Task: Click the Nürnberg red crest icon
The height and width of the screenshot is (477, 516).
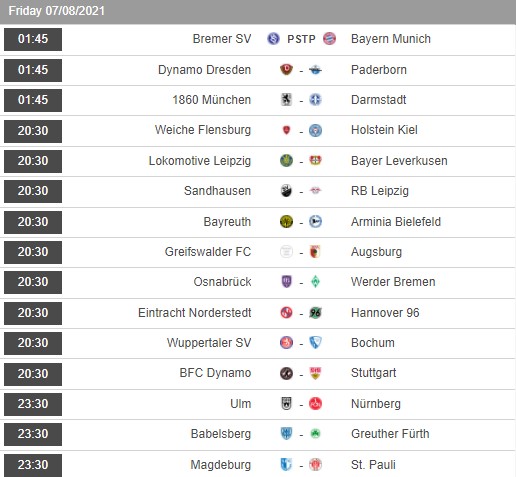Action: point(315,404)
